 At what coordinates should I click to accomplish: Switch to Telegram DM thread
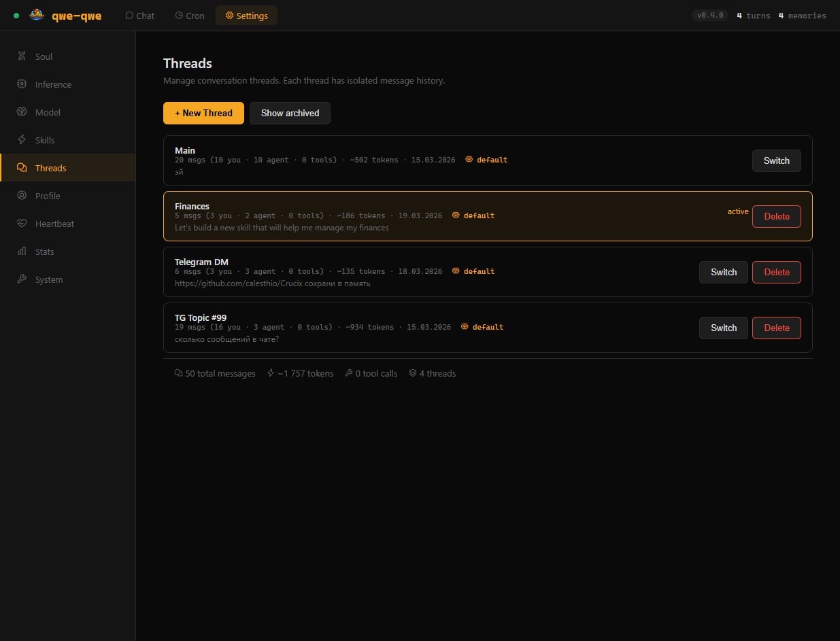click(x=723, y=272)
